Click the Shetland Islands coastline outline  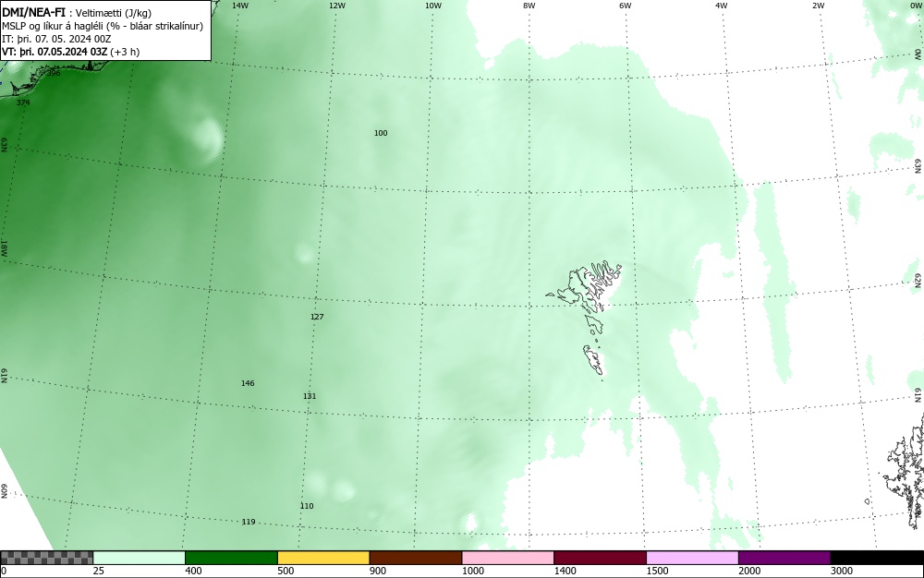(906, 473)
